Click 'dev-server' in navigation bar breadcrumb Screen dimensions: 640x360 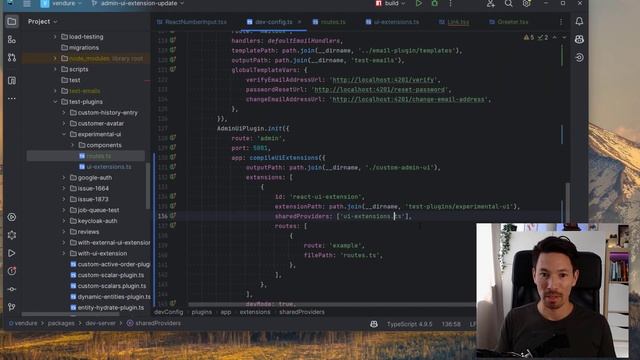[x=100, y=323]
